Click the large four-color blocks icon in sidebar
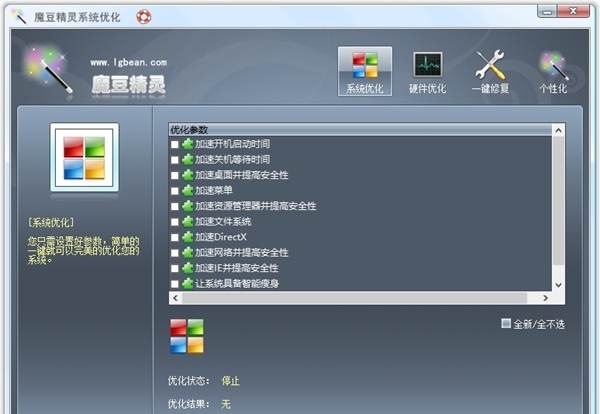The image size is (600, 414). tap(84, 157)
